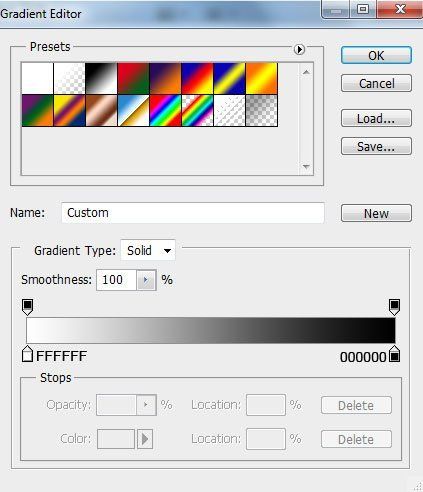Pick the red-to-green gradient preset
The image size is (423, 492).
point(133,78)
